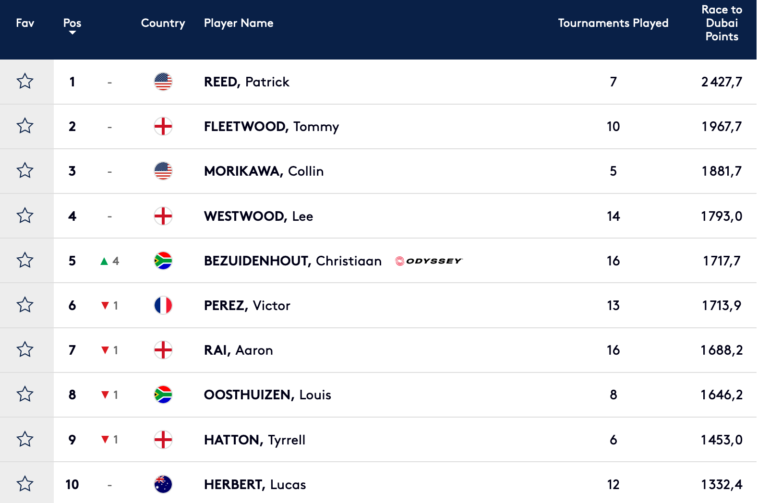Sort table by Tournaments Played header
Image resolution: width=770 pixels, height=503 pixels.
pos(613,23)
